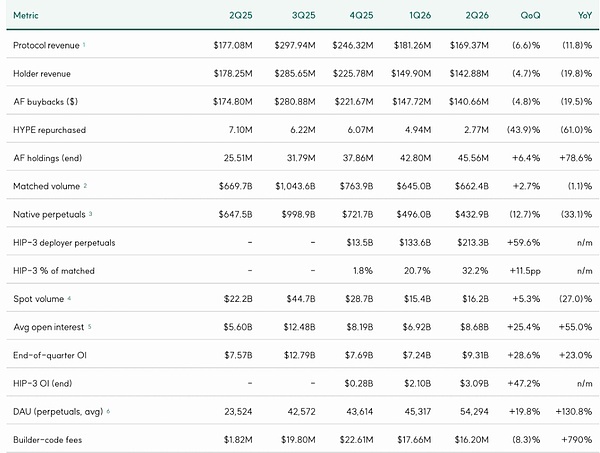The image size is (600, 453).
Task: Open footnote 1 next to Protocol revenue
Action: coord(84,44)
